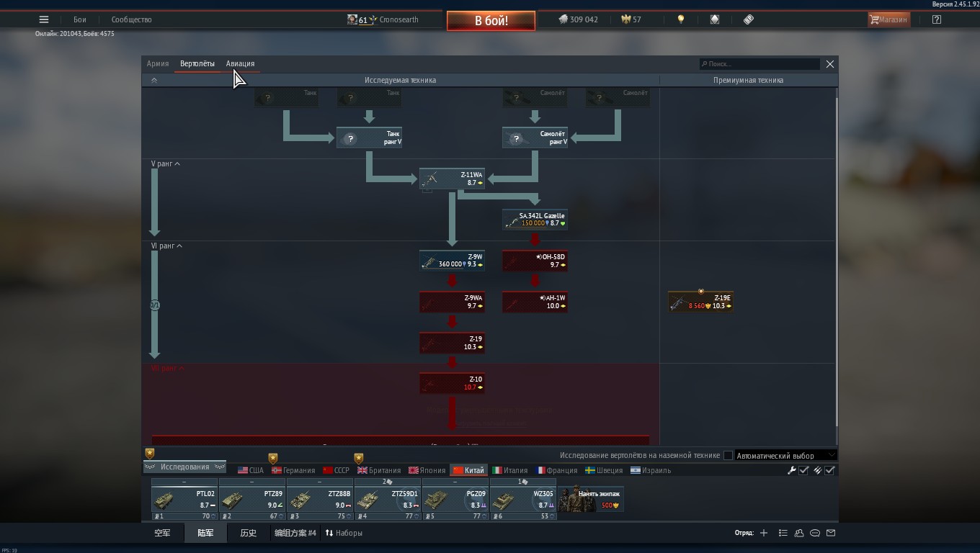The height and width of the screenshot is (553, 980).
Task: Toggle helicopter research on ground vehicles checkbox
Action: pos(728,455)
